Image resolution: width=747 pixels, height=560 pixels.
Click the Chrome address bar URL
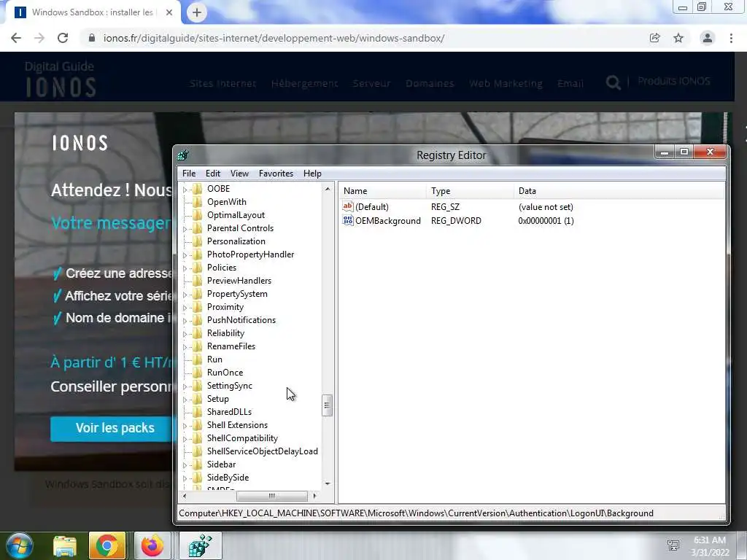click(274, 38)
